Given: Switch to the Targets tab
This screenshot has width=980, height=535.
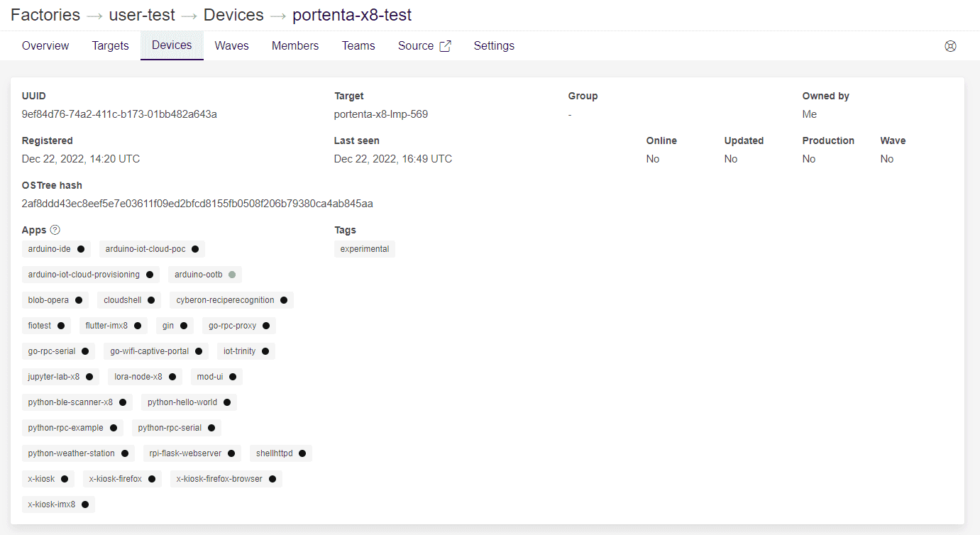Looking at the screenshot, I should tap(110, 46).
